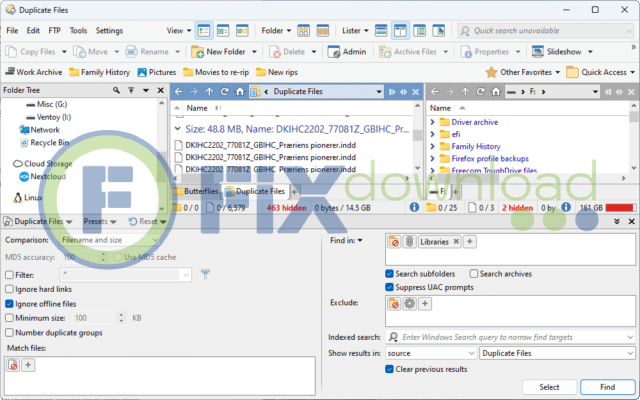Expand the Show results in source dropdown

429,353
